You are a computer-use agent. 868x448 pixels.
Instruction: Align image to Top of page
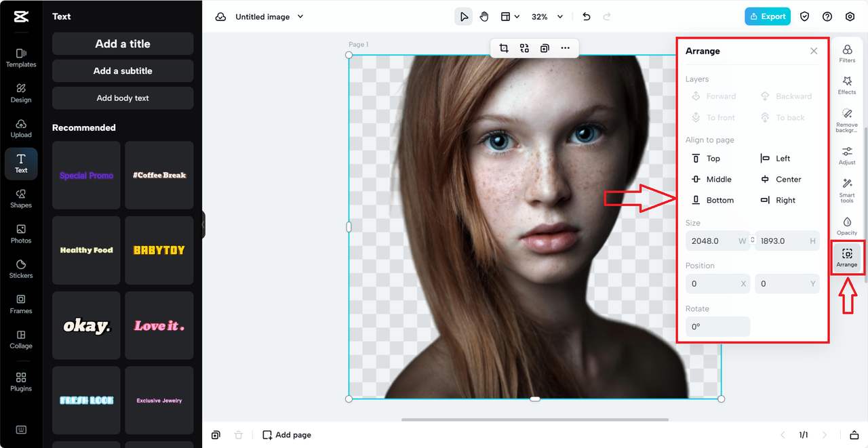[x=706, y=159]
